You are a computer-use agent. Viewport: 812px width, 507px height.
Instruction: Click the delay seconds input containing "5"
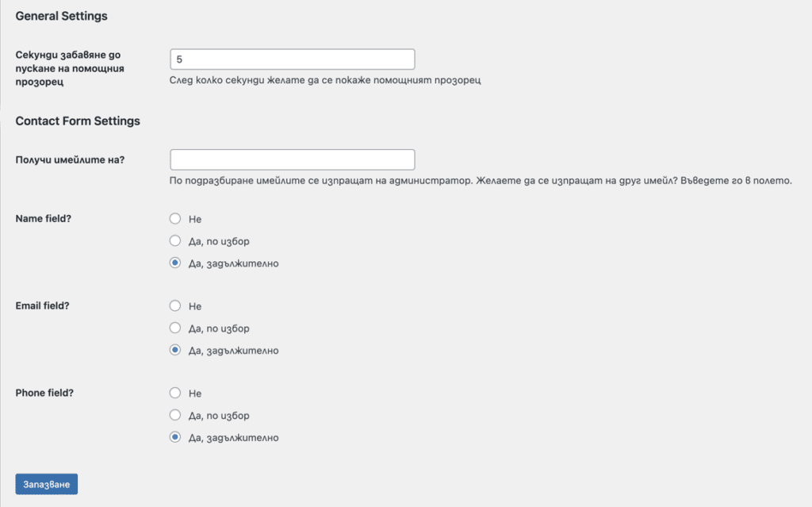[x=292, y=59]
